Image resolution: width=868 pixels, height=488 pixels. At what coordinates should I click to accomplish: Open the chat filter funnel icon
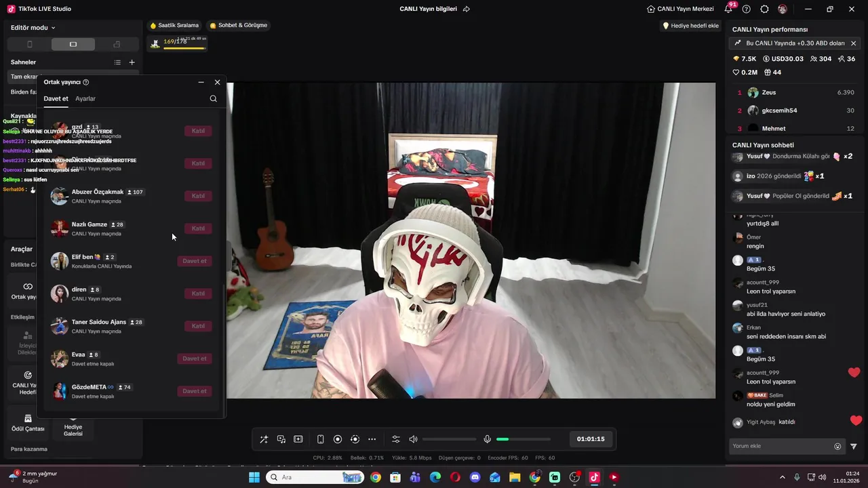pos(853,446)
